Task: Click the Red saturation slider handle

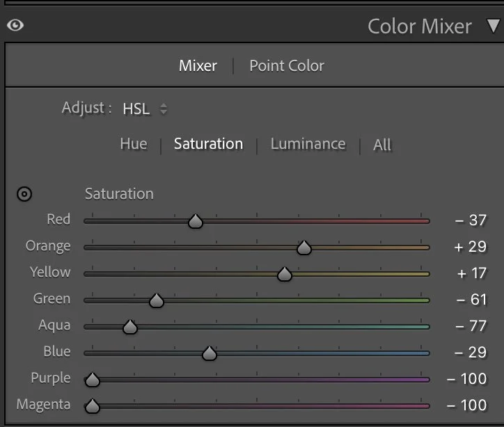Action: [196, 221]
